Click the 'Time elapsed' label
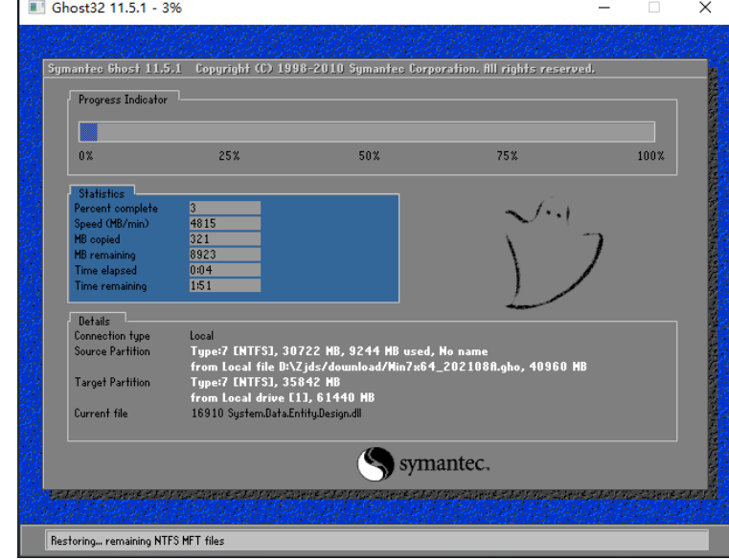The image size is (729, 560). point(105,271)
